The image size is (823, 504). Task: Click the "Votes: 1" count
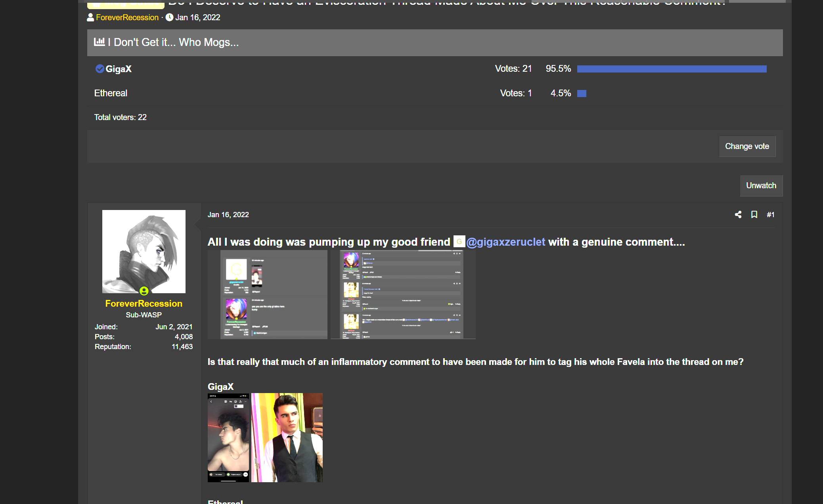click(x=516, y=93)
